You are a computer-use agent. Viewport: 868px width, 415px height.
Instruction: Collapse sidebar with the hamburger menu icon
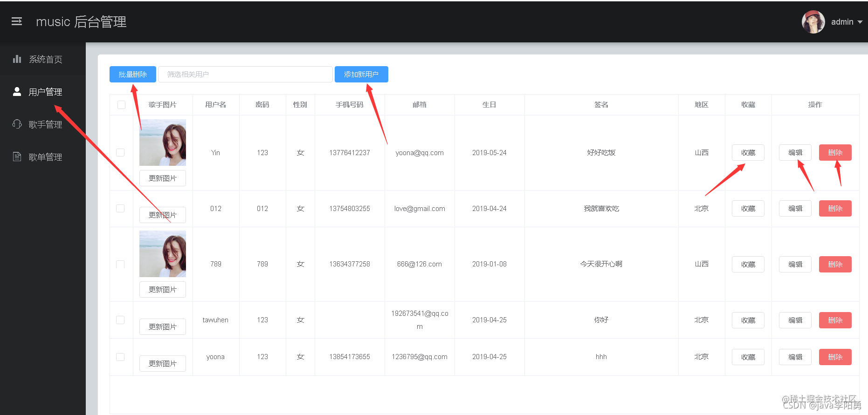pos(17,21)
